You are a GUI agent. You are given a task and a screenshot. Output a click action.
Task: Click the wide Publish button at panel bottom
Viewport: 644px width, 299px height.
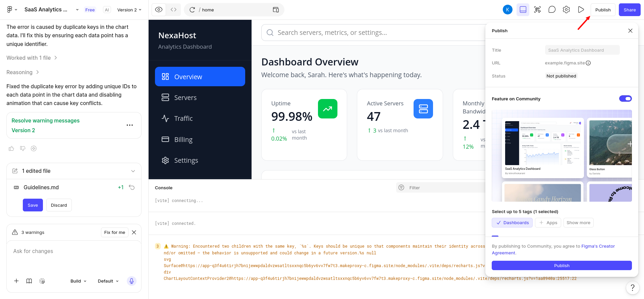[562, 265]
